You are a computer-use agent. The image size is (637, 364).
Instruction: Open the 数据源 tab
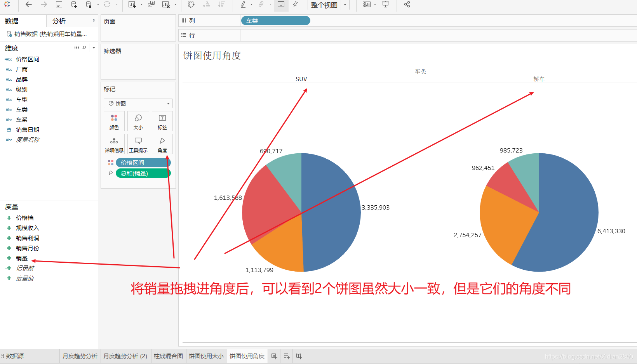(x=15, y=356)
